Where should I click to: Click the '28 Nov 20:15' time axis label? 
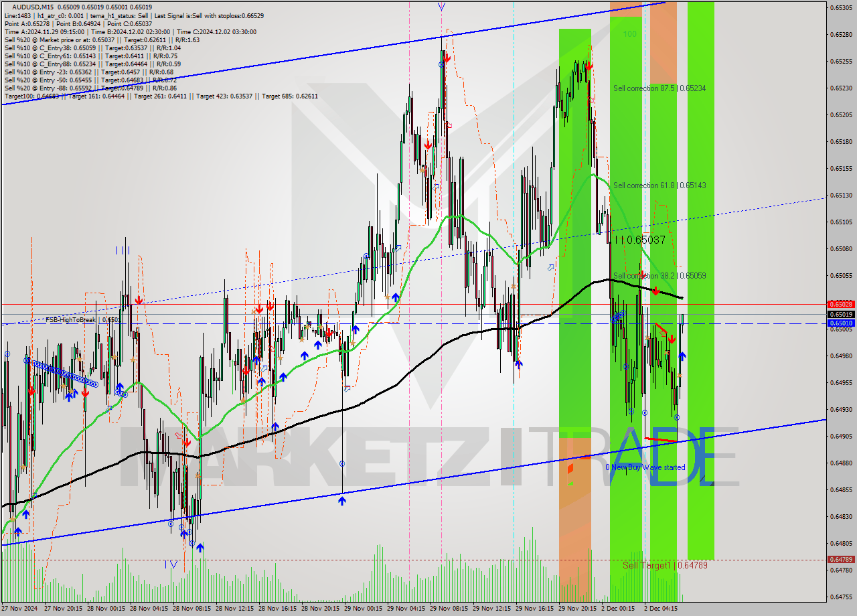tap(321, 609)
